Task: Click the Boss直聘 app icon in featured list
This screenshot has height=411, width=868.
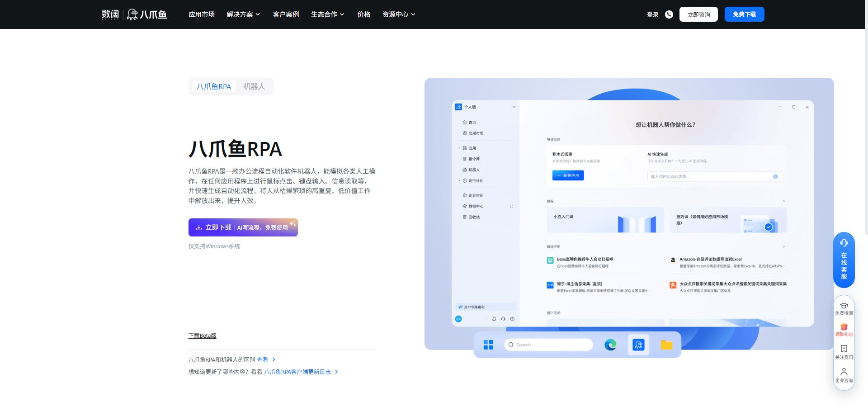Action: 550,260
